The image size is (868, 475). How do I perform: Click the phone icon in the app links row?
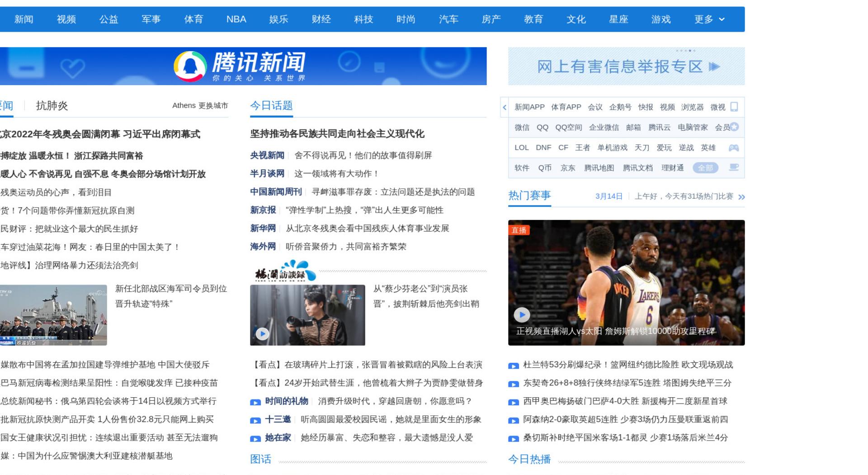point(734,107)
